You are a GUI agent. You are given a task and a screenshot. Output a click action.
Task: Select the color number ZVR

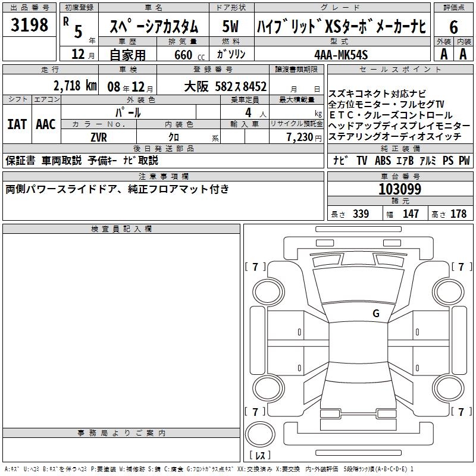click(99, 136)
